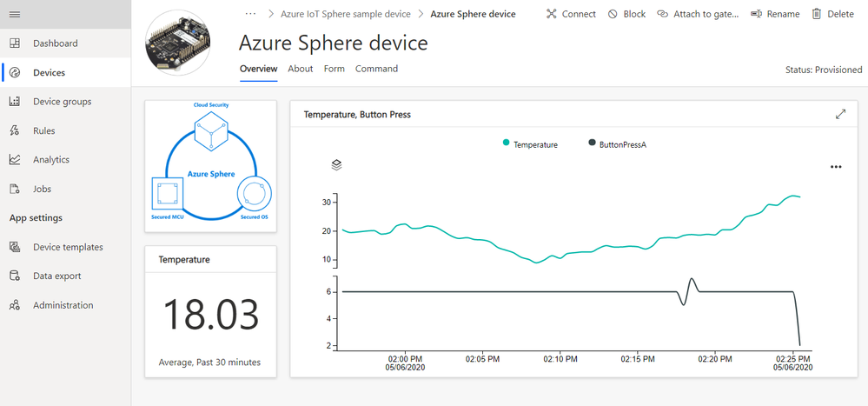This screenshot has height=406, width=868.
Task: Switch to the Command tab
Action: tap(376, 69)
